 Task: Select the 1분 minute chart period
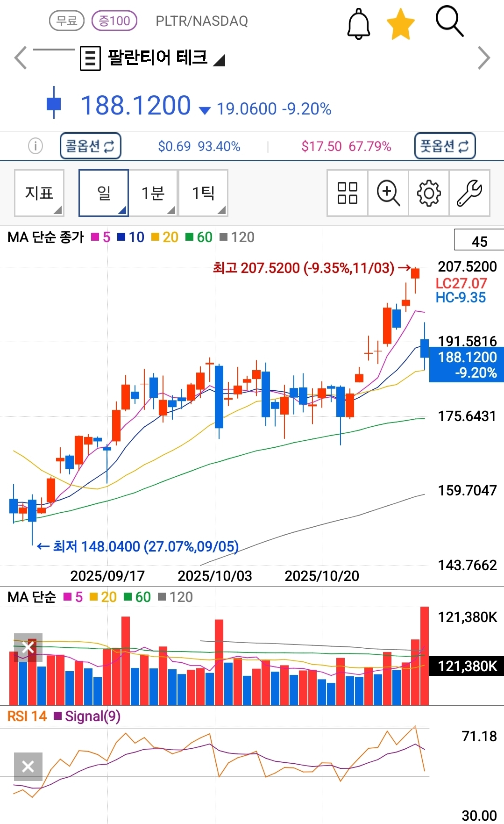[x=153, y=193]
